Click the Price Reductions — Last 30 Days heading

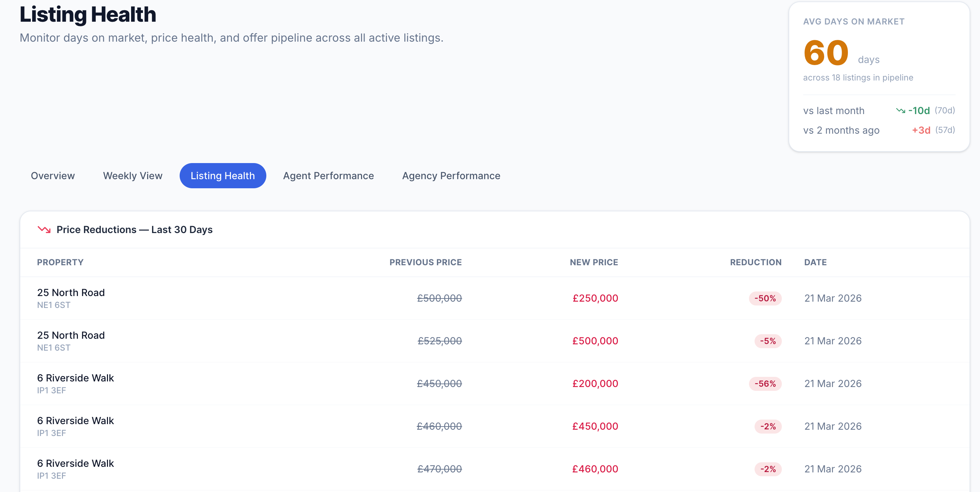point(134,230)
